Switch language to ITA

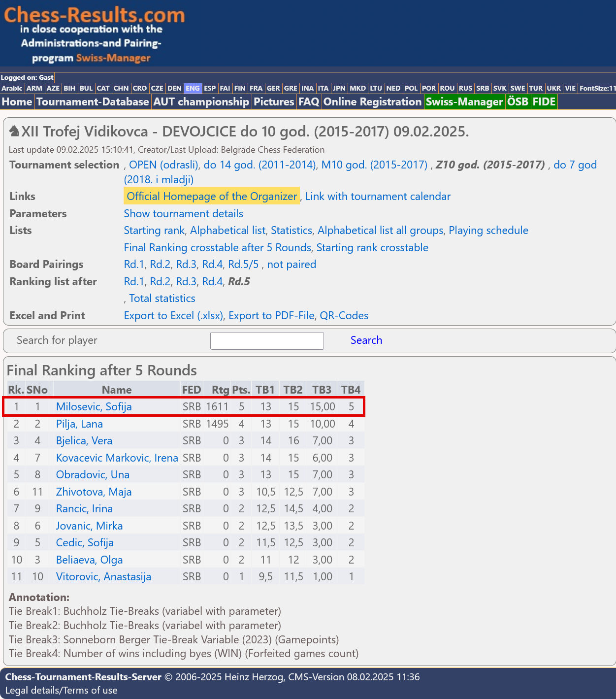point(323,89)
